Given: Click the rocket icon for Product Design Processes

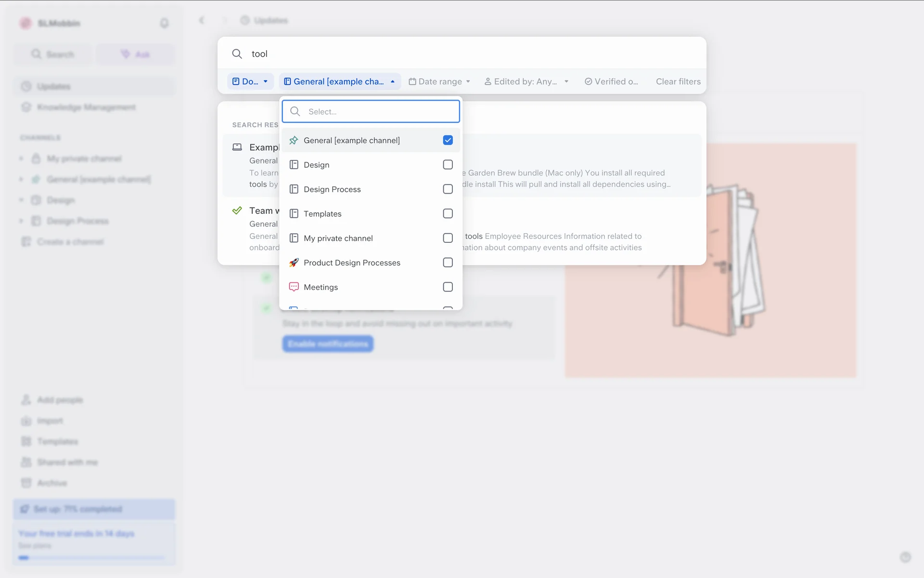Looking at the screenshot, I should click(x=294, y=263).
